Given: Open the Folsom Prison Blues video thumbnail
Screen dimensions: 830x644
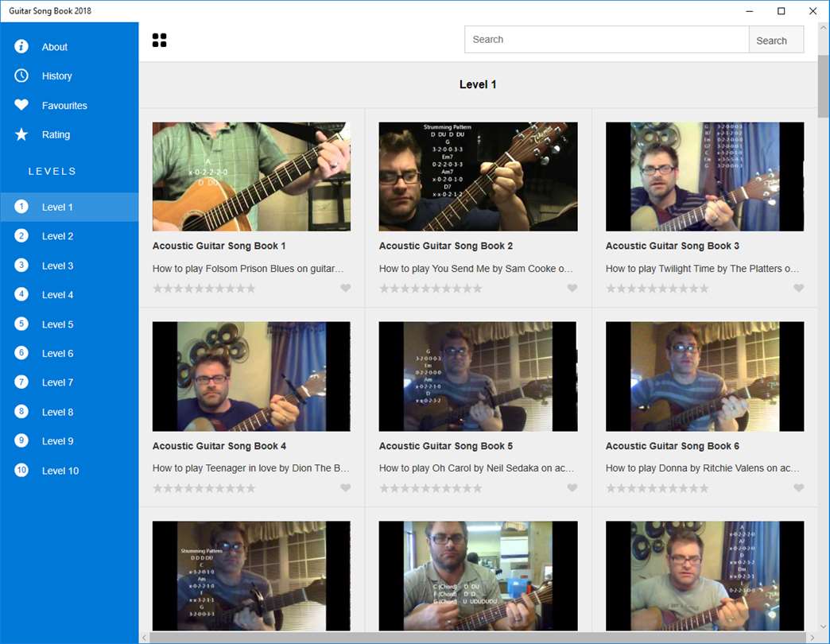Looking at the screenshot, I should tap(251, 177).
